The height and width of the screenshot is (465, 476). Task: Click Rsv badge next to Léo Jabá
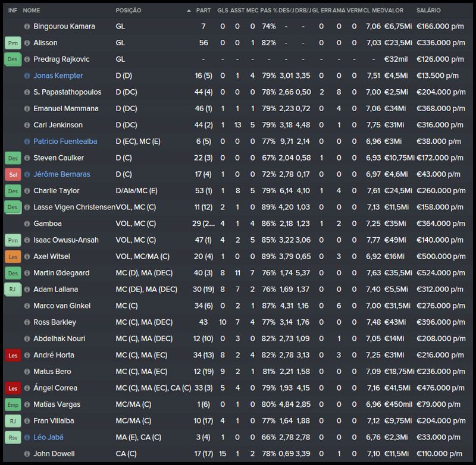click(12, 437)
